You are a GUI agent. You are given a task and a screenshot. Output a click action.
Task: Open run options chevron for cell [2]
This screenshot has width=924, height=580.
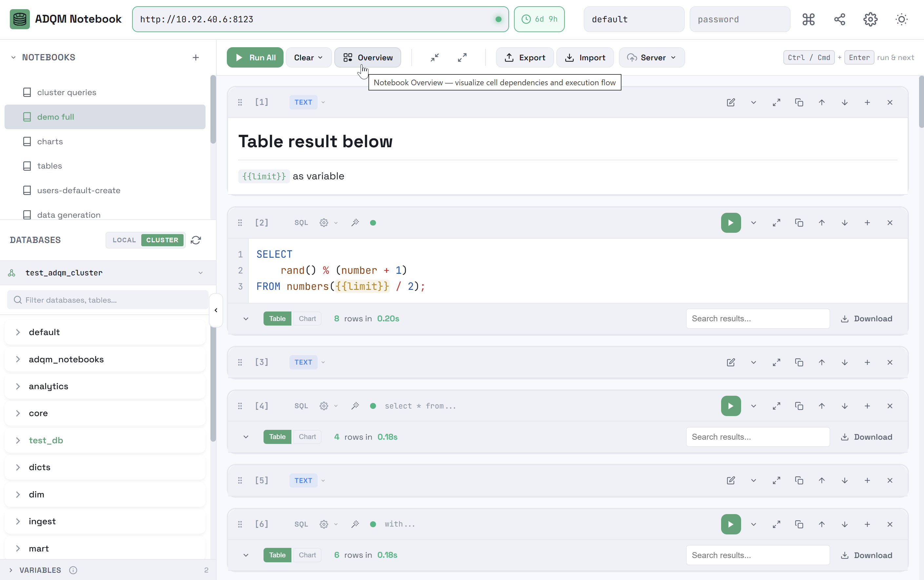(753, 223)
